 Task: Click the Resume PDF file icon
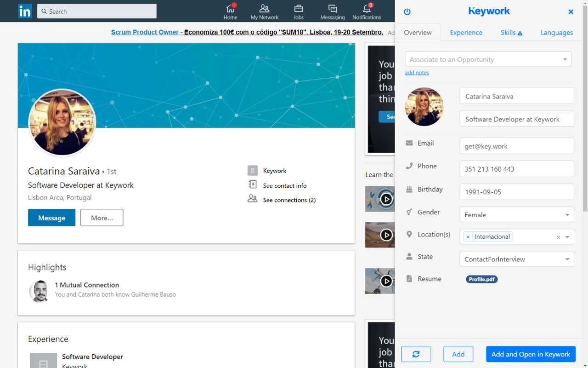click(x=409, y=279)
